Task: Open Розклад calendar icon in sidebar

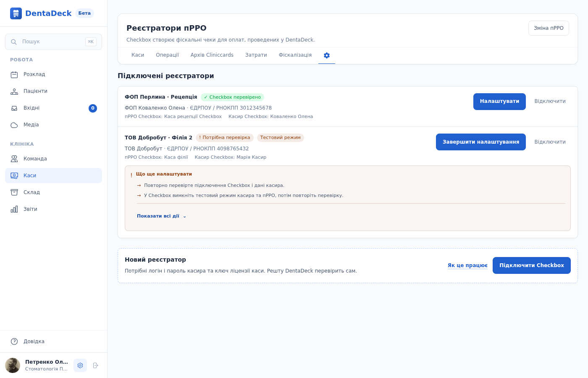Action: click(14, 75)
